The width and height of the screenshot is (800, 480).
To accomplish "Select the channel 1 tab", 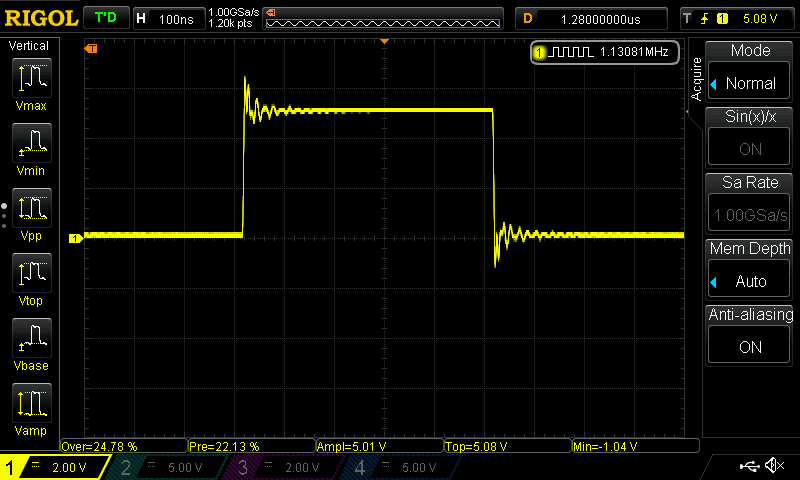I will (x=50, y=467).
